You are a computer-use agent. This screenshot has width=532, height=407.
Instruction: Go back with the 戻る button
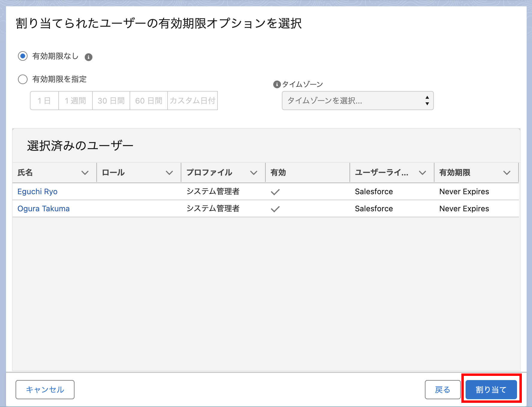(442, 390)
